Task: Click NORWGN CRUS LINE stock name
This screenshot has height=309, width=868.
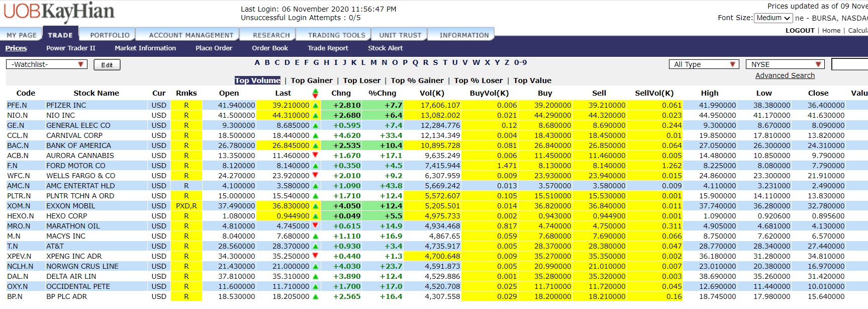Action: [82, 266]
